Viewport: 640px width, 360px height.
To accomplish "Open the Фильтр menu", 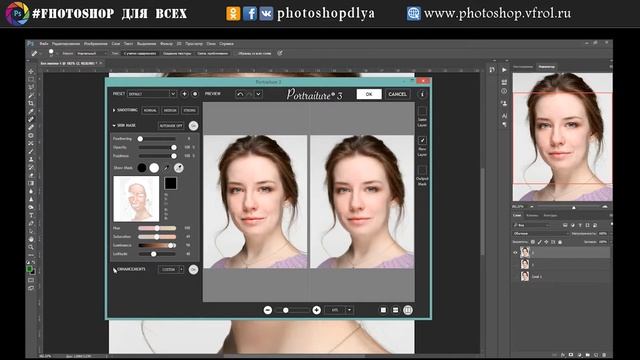I will point(166,44).
